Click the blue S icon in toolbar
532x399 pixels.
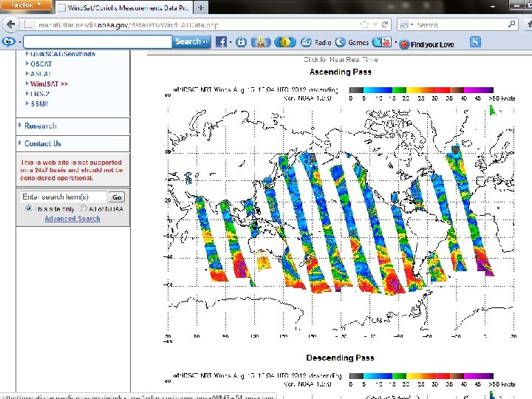(x=476, y=42)
